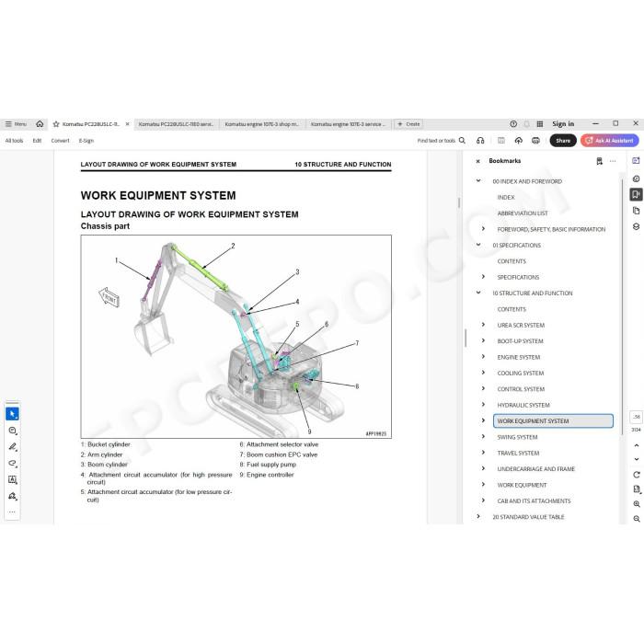Click the Find text or tools field

(436, 141)
